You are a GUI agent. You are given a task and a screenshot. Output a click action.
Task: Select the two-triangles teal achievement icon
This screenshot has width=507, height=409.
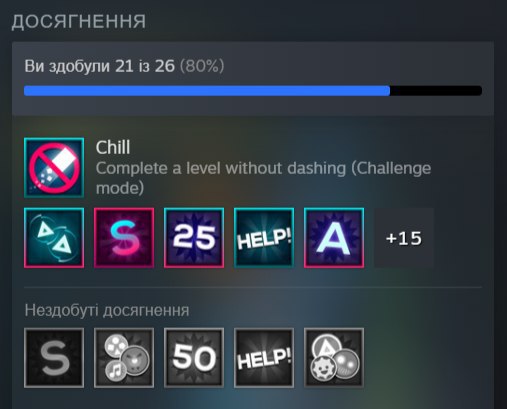[x=54, y=238]
